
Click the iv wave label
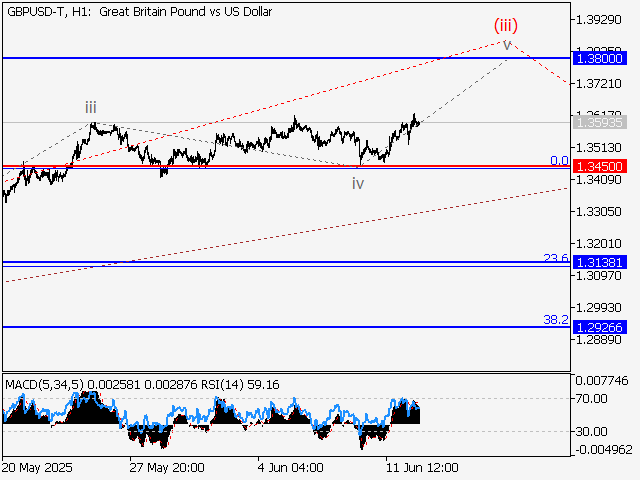pyautogui.click(x=357, y=183)
